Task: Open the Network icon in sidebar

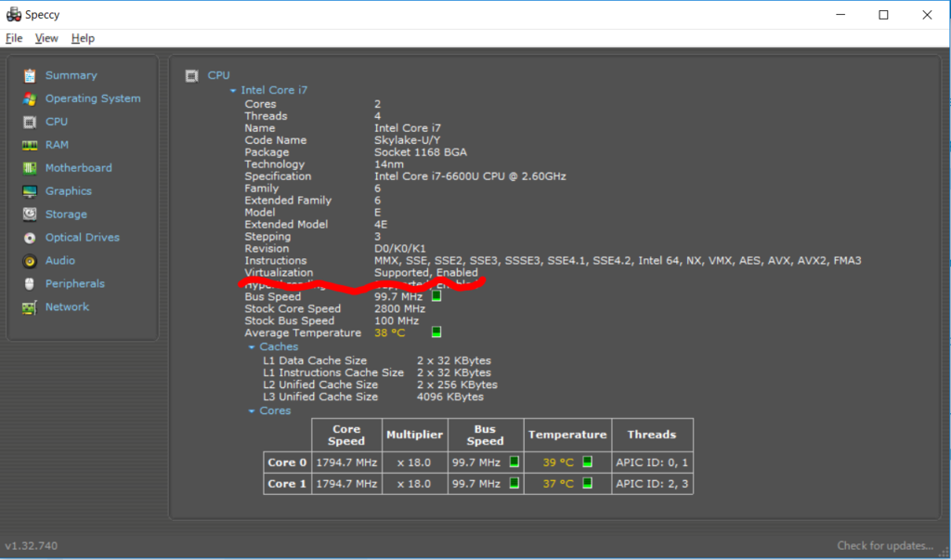Action: point(30,307)
